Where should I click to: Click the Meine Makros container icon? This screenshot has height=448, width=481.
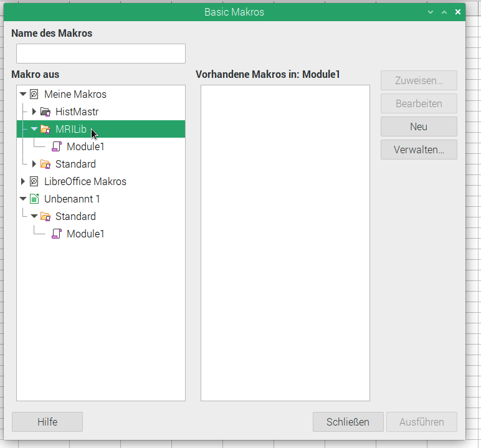pos(34,95)
